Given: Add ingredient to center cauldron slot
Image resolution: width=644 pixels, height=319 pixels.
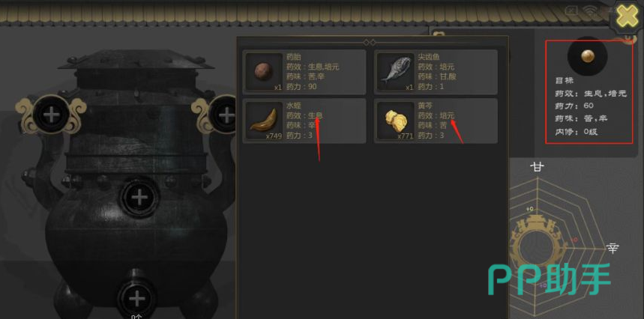Looking at the screenshot, I should click(139, 198).
